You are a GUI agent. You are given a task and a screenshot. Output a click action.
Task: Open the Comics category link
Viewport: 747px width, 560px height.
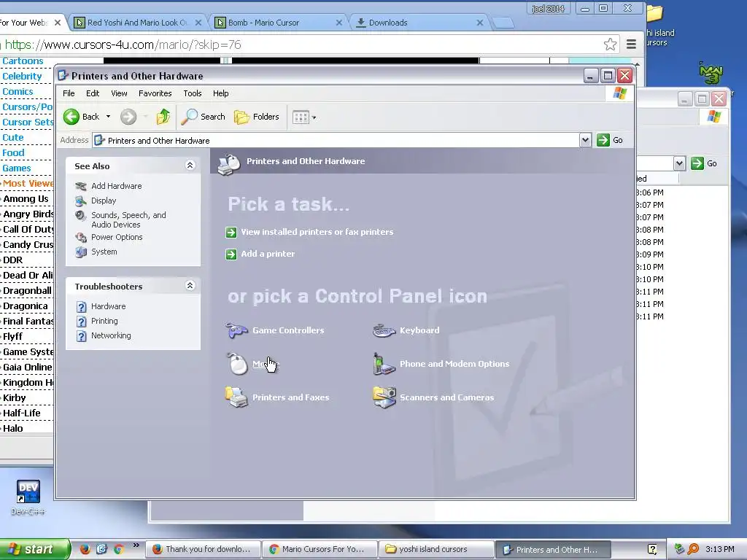[18, 91]
